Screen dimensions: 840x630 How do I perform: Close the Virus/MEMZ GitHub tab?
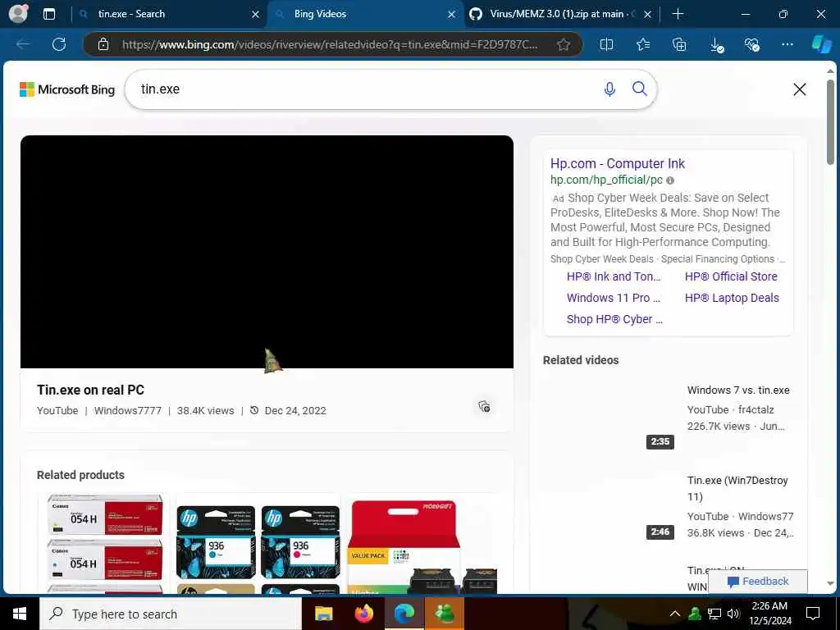[x=647, y=15]
